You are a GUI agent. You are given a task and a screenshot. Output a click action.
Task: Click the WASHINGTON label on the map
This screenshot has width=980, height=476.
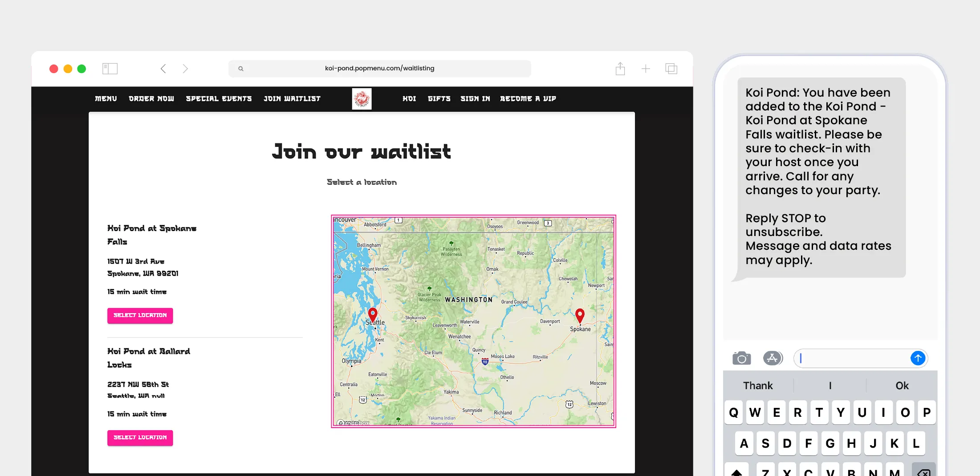[469, 300]
